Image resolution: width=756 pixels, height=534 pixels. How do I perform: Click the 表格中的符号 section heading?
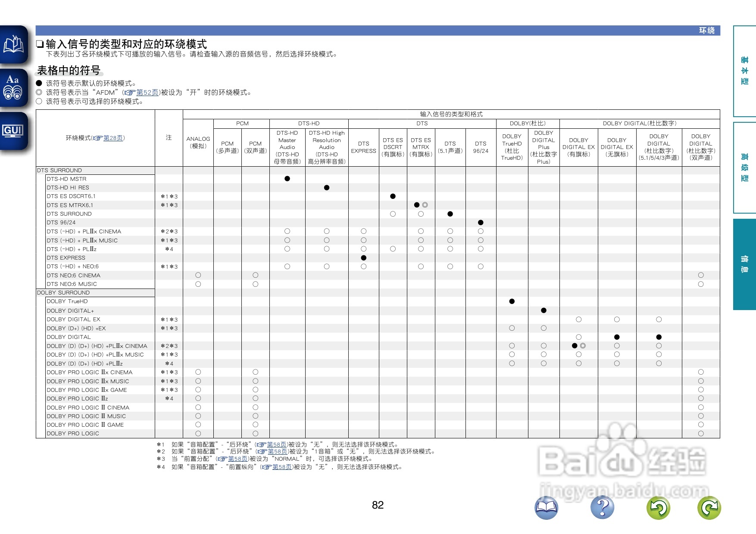[x=69, y=70]
